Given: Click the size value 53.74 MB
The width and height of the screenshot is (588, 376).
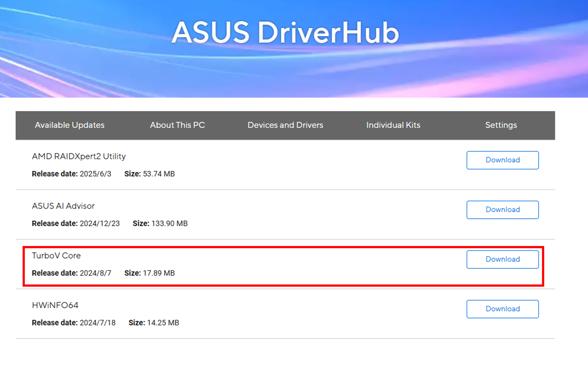Looking at the screenshot, I should tap(159, 174).
